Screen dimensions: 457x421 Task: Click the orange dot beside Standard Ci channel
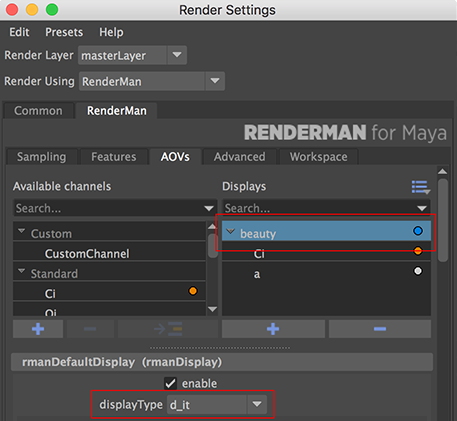pyautogui.click(x=193, y=291)
